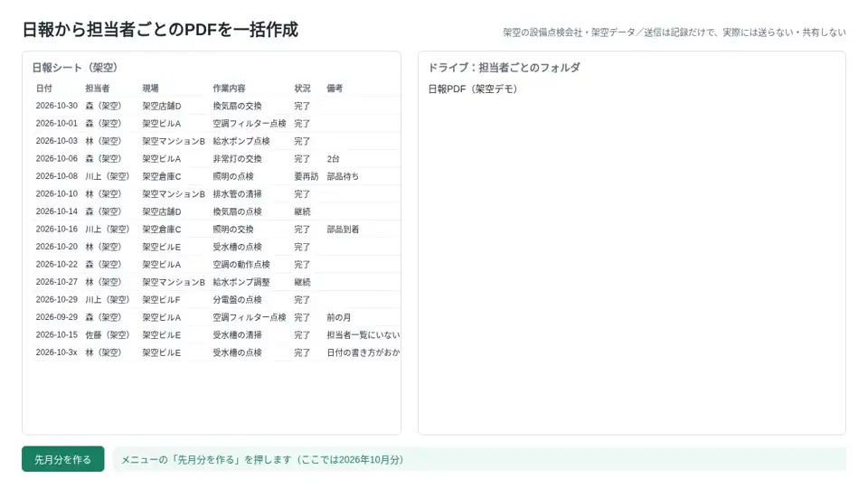The image size is (868, 488).
Task: Select the date cell 2026-10-27
Action: point(56,282)
